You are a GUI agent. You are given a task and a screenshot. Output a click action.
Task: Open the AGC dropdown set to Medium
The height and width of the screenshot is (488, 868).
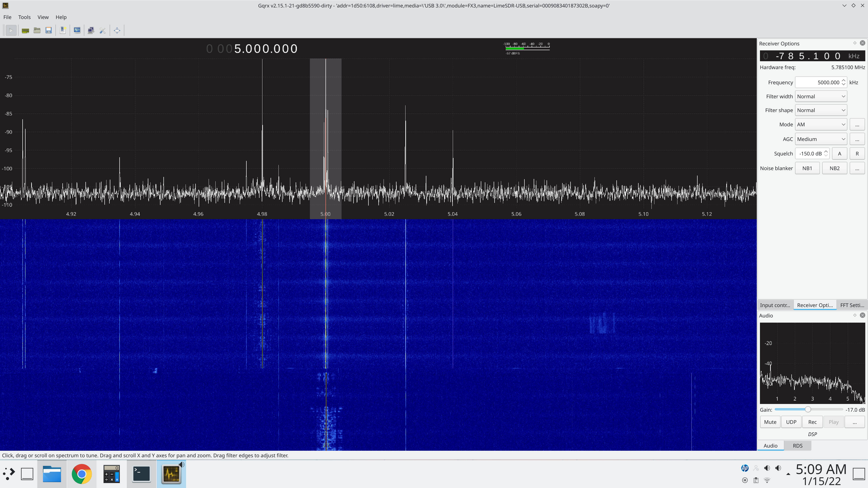point(821,139)
